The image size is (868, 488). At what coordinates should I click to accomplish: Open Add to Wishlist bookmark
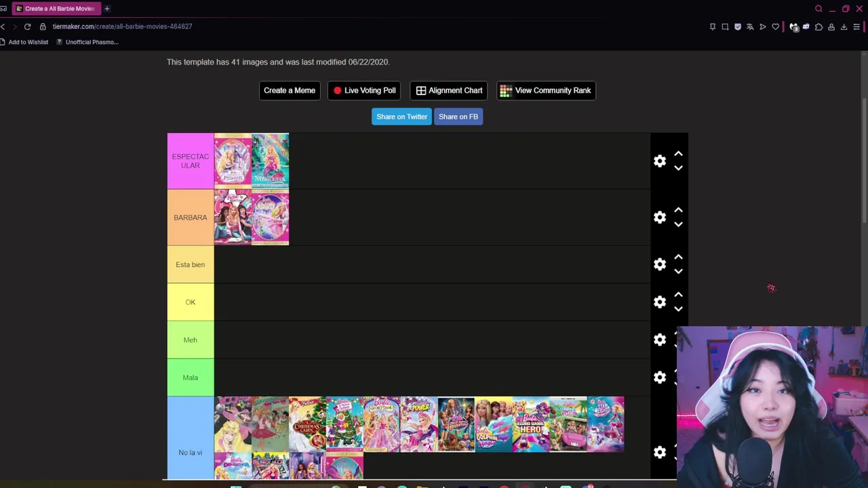point(24,42)
